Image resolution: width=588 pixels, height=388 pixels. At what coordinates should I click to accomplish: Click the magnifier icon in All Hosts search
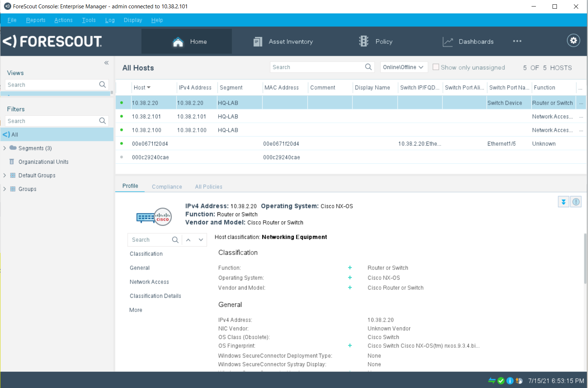pyautogui.click(x=368, y=67)
